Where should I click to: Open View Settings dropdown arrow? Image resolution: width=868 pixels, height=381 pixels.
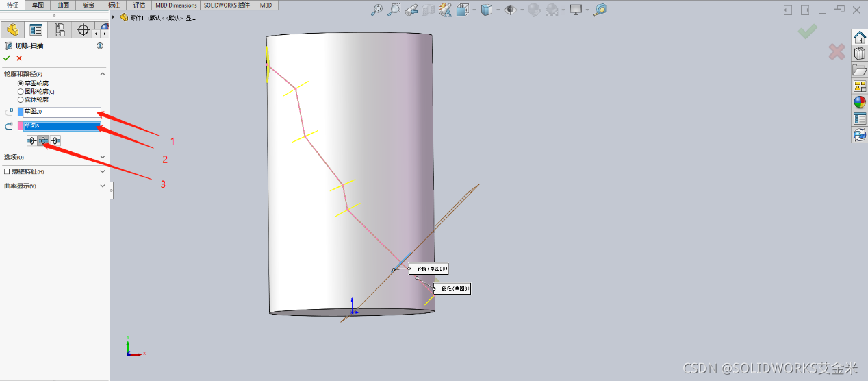click(x=587, y=10)
